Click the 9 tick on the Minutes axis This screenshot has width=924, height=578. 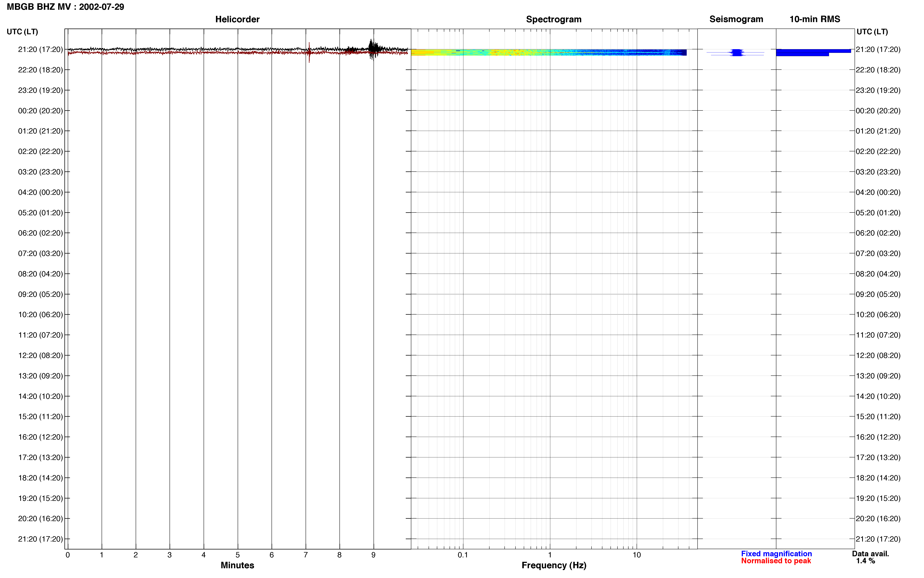point(373,555)
